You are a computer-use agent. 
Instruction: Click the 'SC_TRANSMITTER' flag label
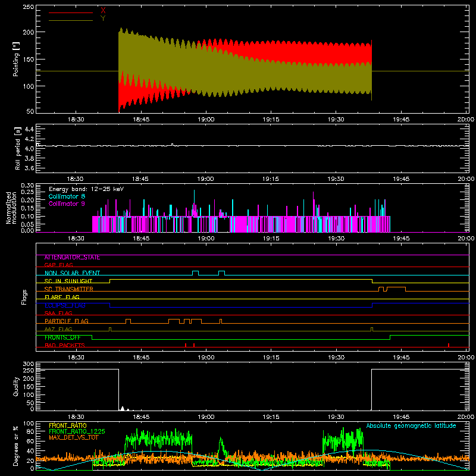click(x=69, y=289)
